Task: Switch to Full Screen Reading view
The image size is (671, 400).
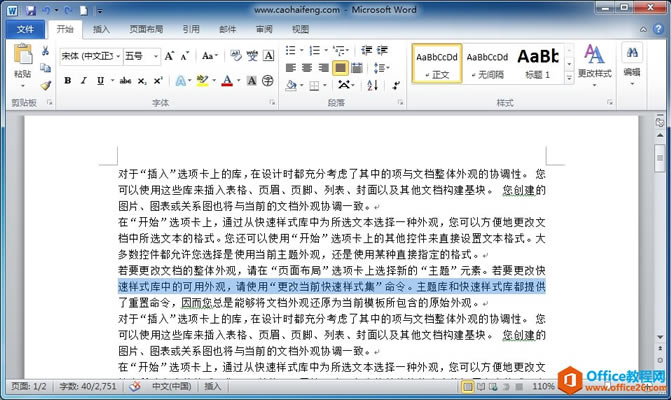Action: pos(481,387)
